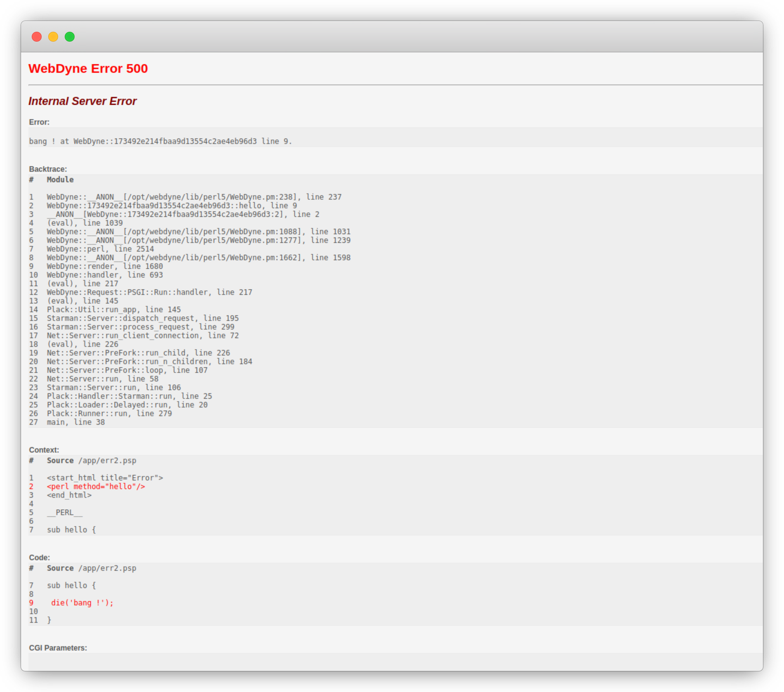Screen dimensions: 784x692
Task: Click the Plack::Util::run_app backtrace line
Action: click(x=114, y=310)
